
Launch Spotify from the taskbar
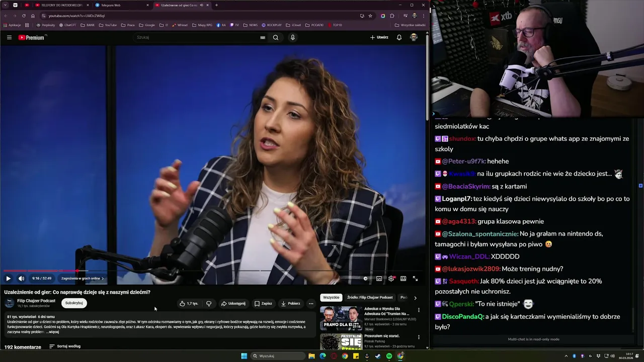point(389,356)
